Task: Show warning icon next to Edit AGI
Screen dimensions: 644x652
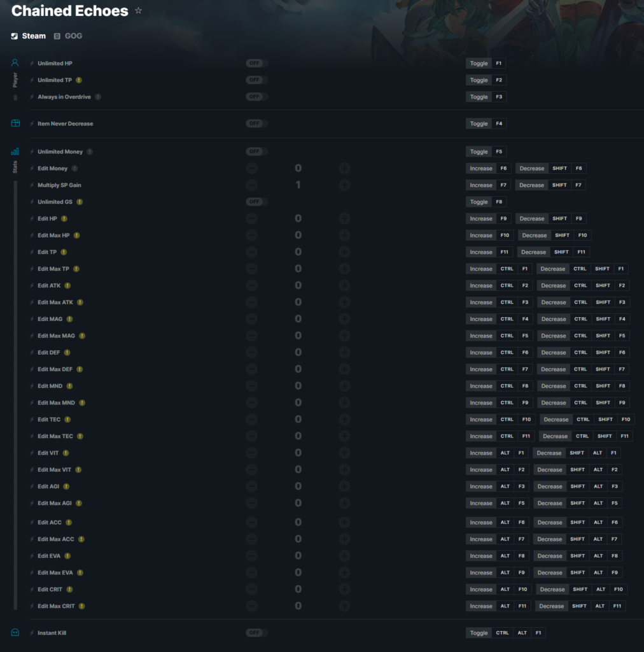Action: tap(66, 486)
